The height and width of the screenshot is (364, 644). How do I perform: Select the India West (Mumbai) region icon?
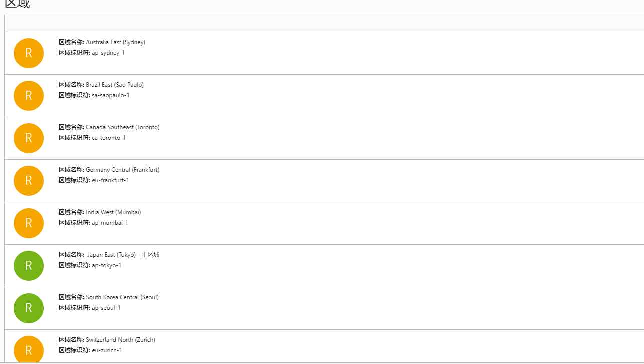tap(29, 223)
